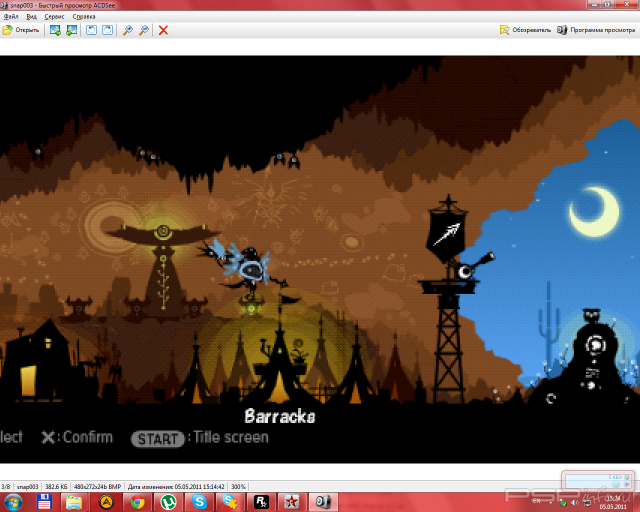Open Программа просмотра full viewer
The image size is (640, 512).
[x=596, y=30]
